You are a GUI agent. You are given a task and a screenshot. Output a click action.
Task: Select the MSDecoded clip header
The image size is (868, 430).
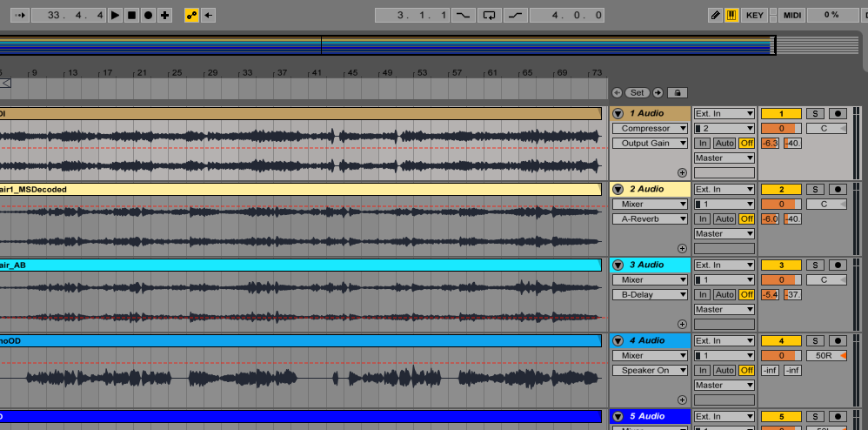(301, 190)
